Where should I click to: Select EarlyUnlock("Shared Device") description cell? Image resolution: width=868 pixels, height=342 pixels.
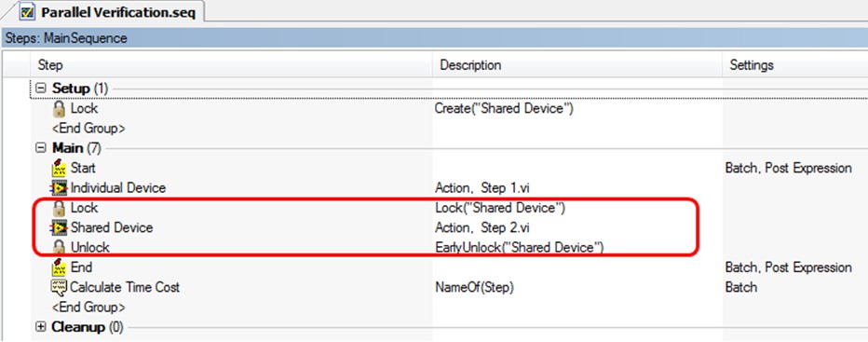point(519,248)
